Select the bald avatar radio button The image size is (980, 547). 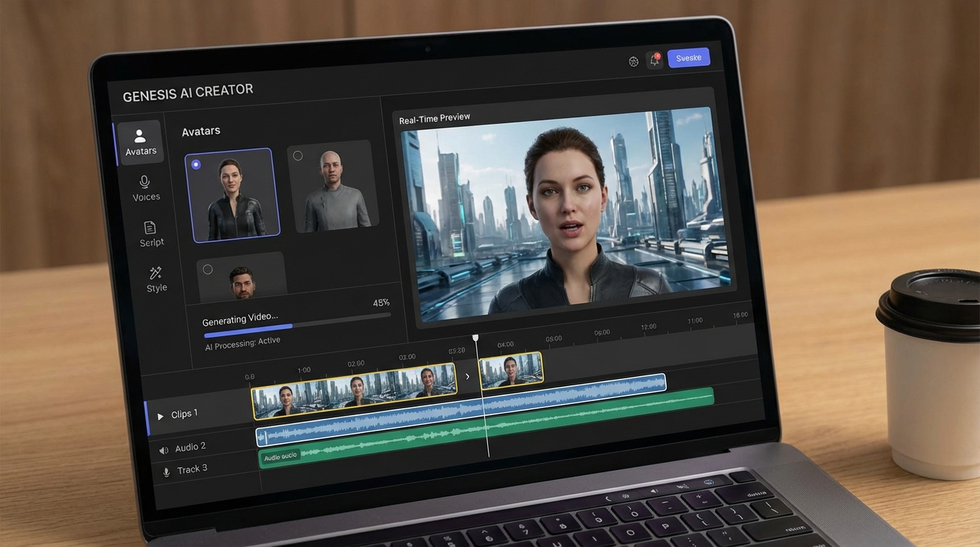(298, 156)
